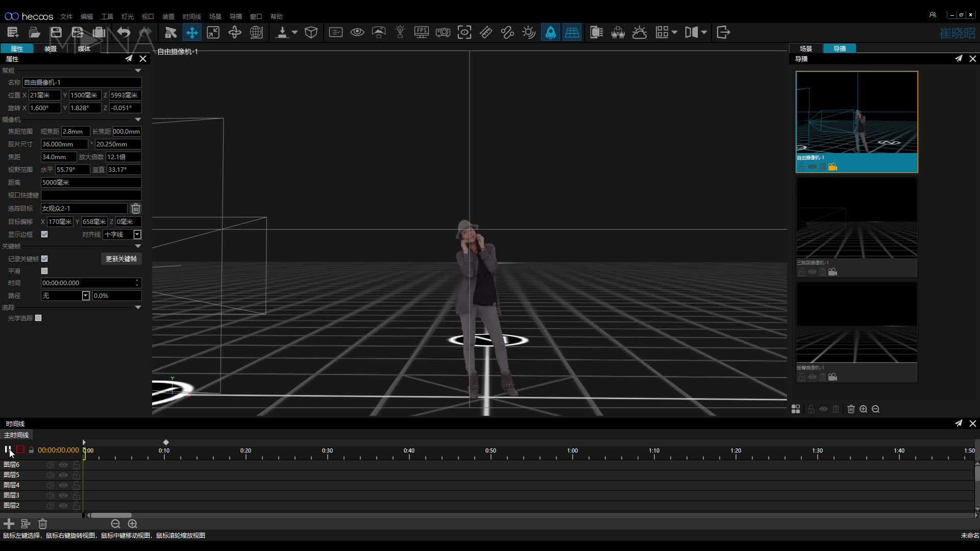Open the 灯光 menu
The height and width of the screenshot is (551, 980).
pos(127,17)
